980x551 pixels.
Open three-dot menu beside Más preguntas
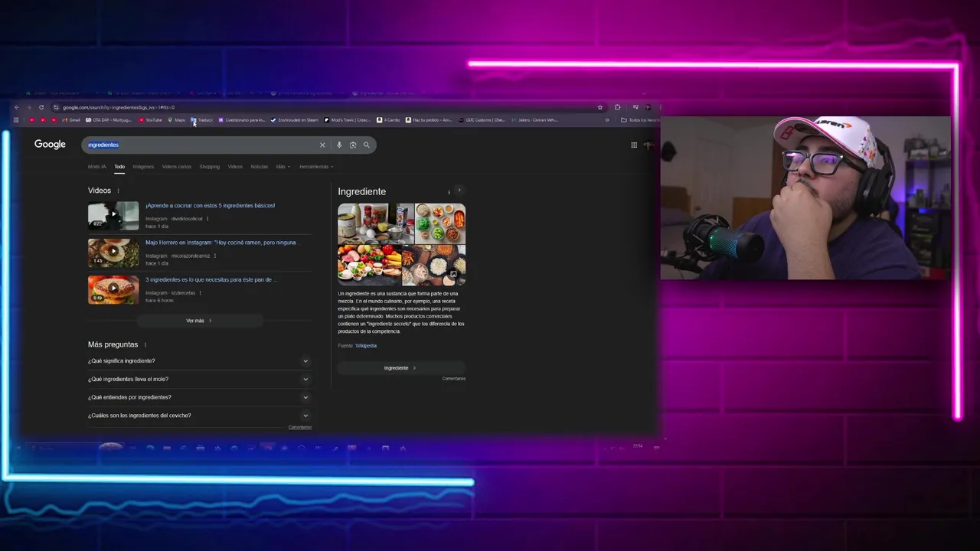145,345
